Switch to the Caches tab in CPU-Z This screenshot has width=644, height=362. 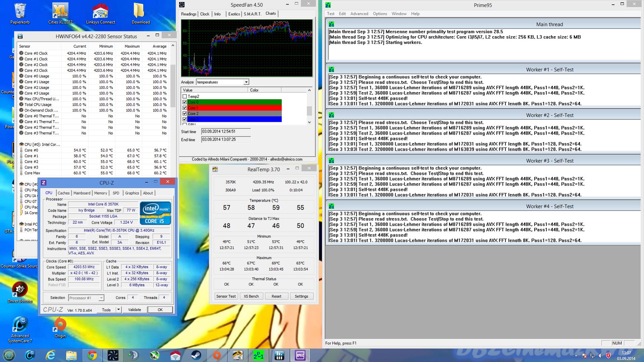tap(63, 193)
